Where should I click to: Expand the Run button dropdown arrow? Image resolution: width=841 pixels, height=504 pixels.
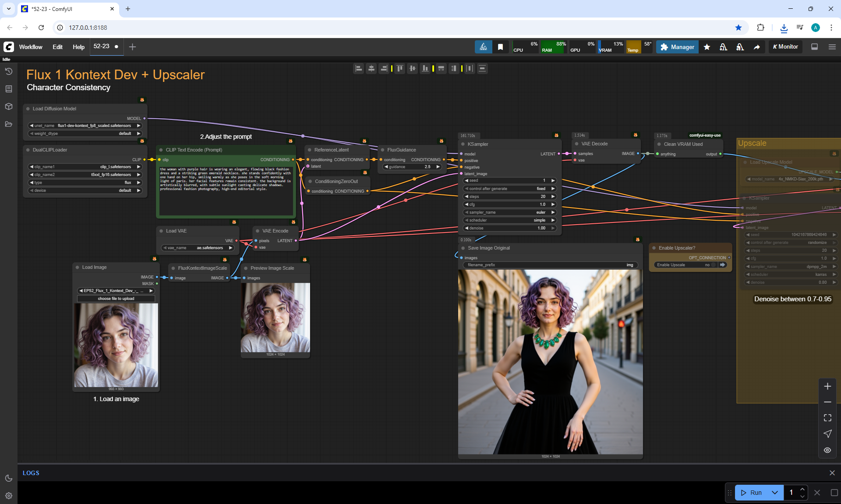(774, 493)
